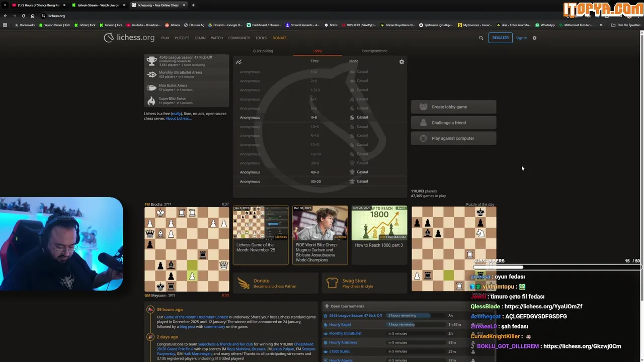The image size is (644, 362).
Task: Click the REGISTER button
Action: coord(500,38)
